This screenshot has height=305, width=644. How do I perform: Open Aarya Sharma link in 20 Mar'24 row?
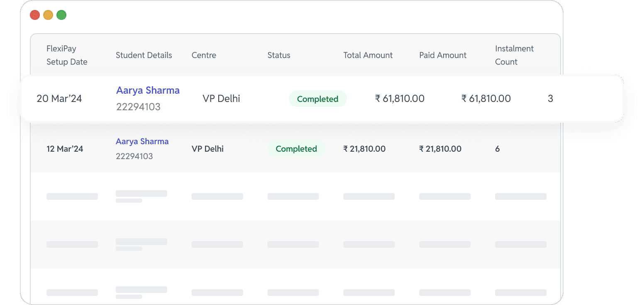(x=148, y=90)
